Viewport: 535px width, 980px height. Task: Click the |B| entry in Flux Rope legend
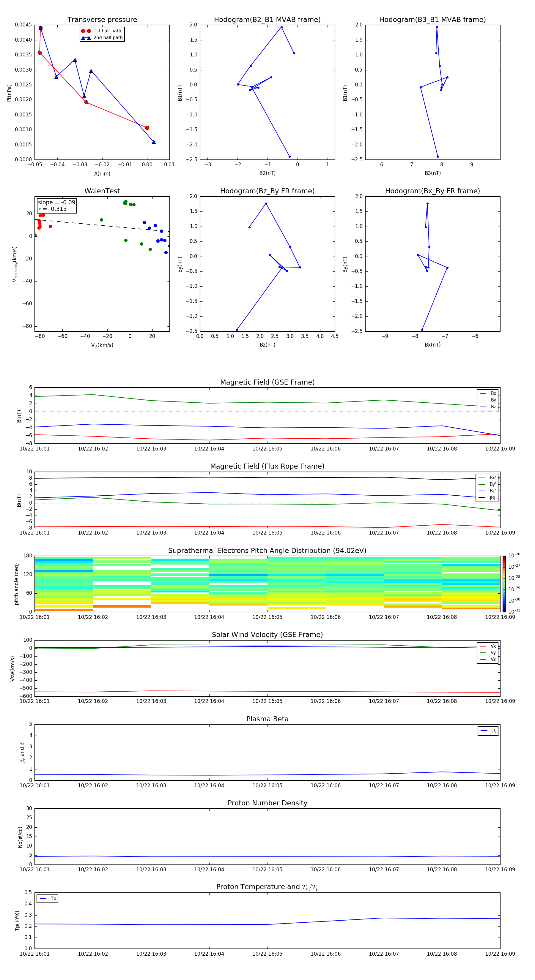click(x=487, y=498)
